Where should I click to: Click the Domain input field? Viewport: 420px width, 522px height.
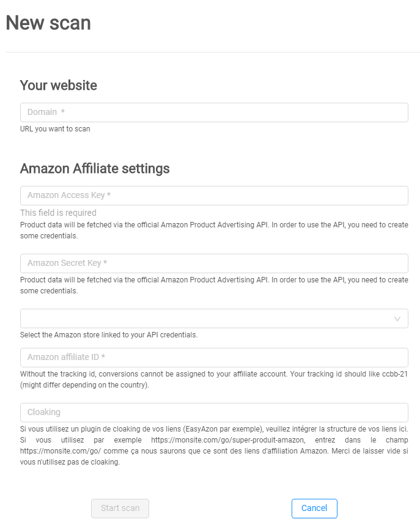pos(213,112)
